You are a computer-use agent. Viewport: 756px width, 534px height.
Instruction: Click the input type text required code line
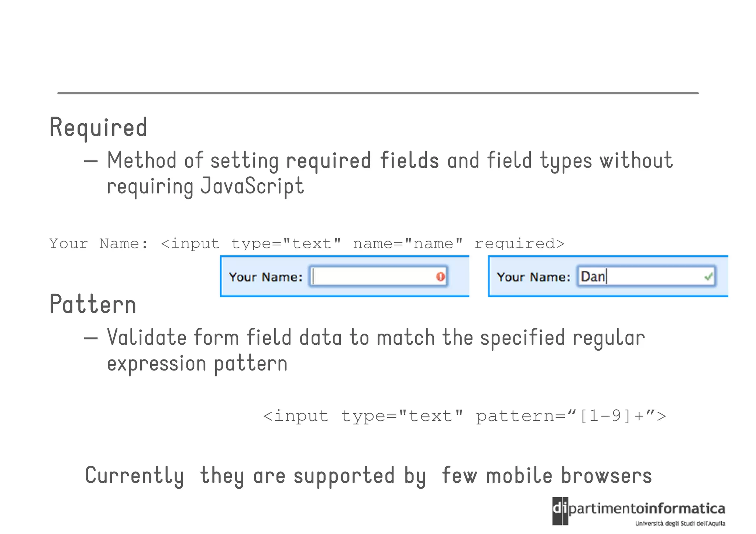point(307,244)
